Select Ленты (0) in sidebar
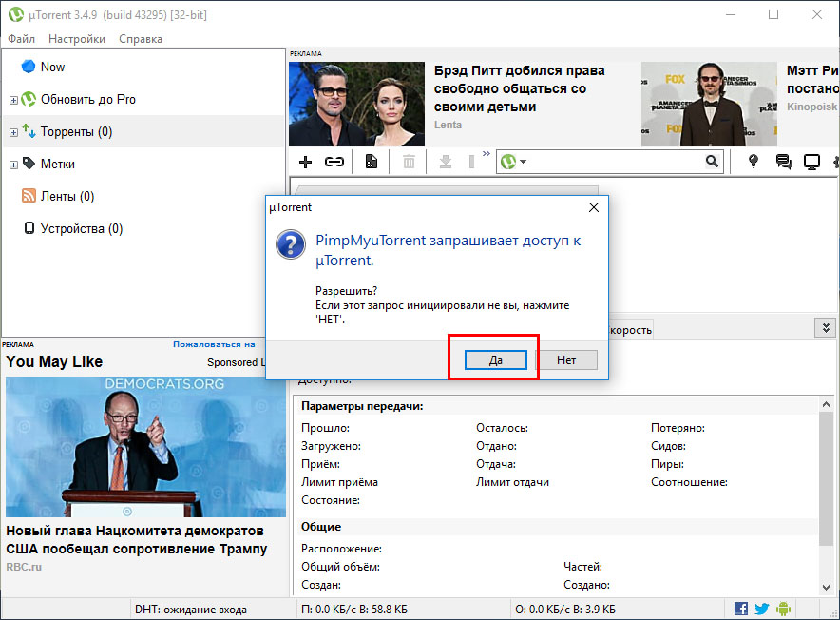This screenshot has height=620, width=840. [x=67, y=196]
